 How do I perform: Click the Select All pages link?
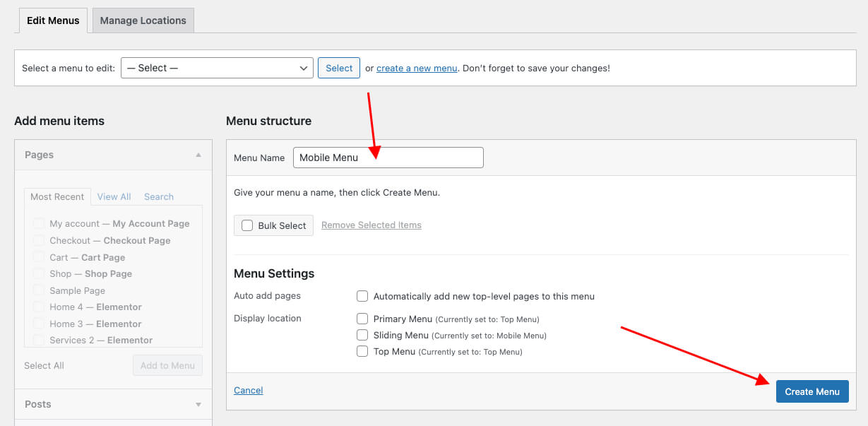point(44,365)
